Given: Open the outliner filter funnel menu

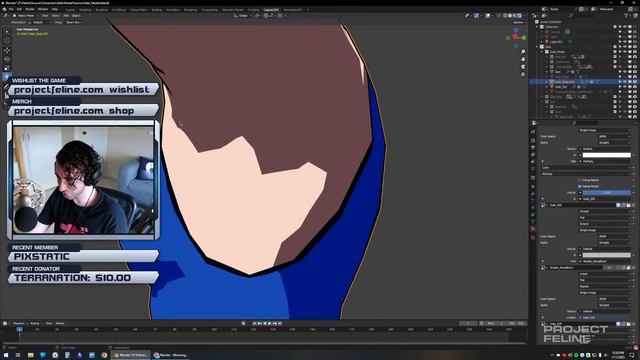Looking at the screenshot, I should tap(627, 16).
